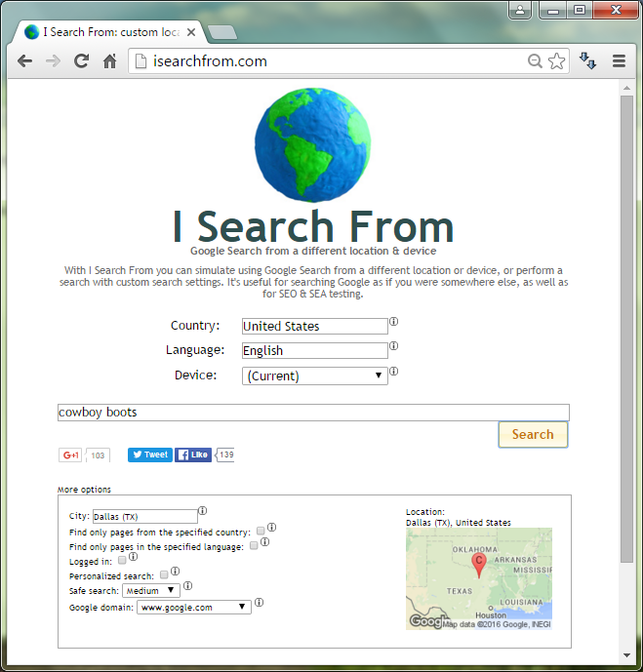Viewport: 643px width, 672px height.
Task: Click the I Search From heading
Action: pos(313,226)
